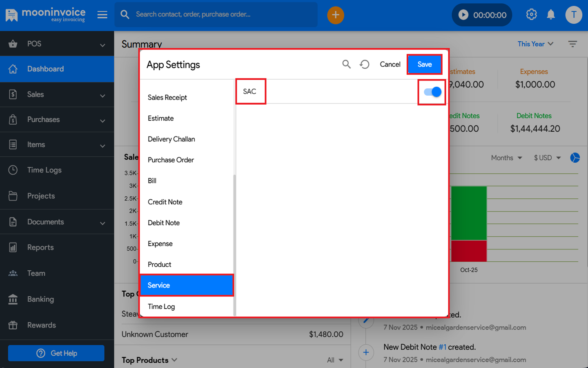Click the orange plus create button

point(335,15)
